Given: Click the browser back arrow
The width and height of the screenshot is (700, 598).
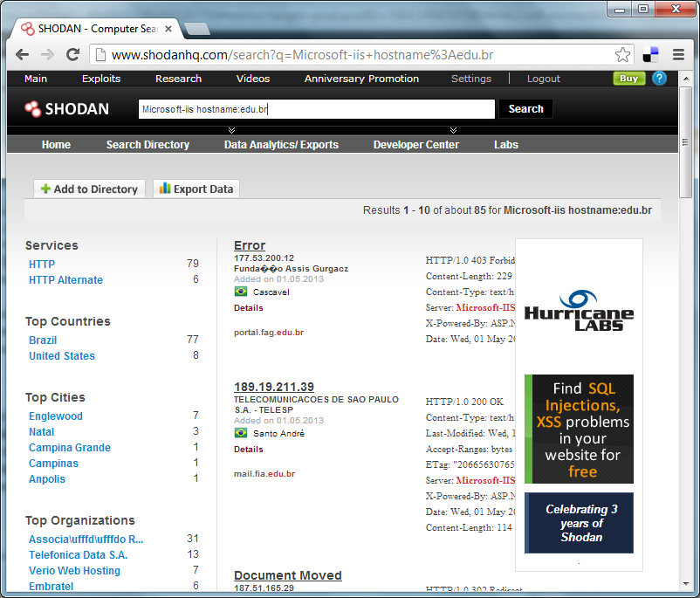Looking at the screenshot, I should coord(22,55).
